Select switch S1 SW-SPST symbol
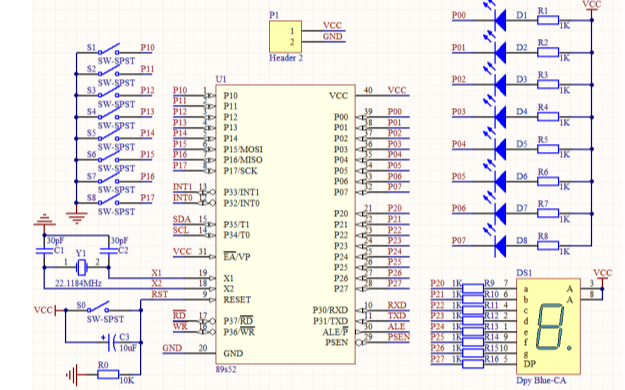 (x=108, y=49)
